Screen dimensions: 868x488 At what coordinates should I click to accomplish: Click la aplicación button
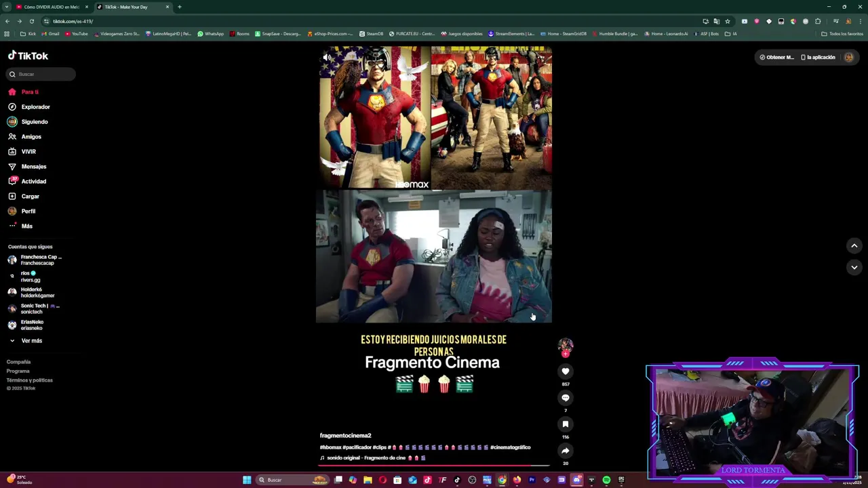tap(818, 58)
